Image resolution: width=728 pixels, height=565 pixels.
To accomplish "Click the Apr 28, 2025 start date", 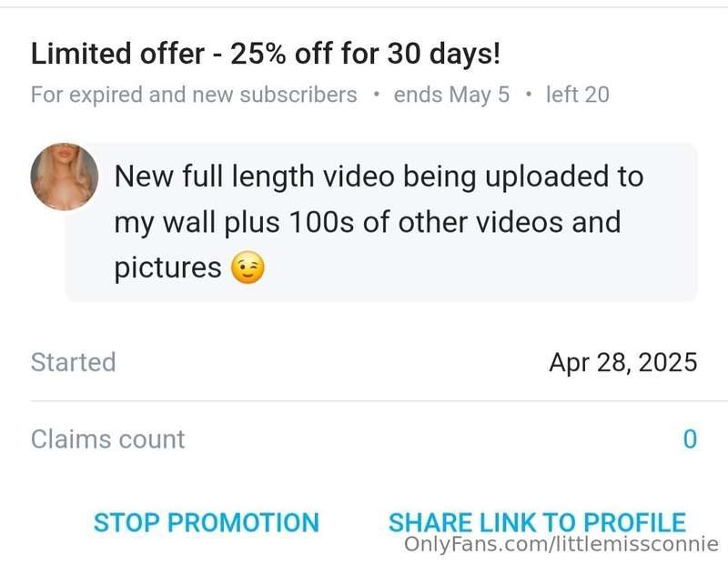I will 623,362.
